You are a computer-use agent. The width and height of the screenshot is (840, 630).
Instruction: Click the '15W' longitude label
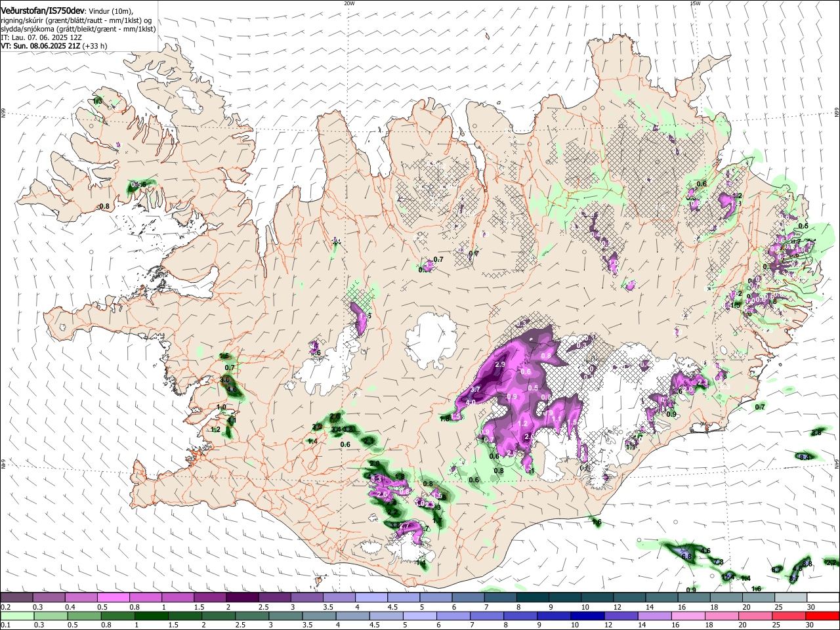click(x=695, y=3)
